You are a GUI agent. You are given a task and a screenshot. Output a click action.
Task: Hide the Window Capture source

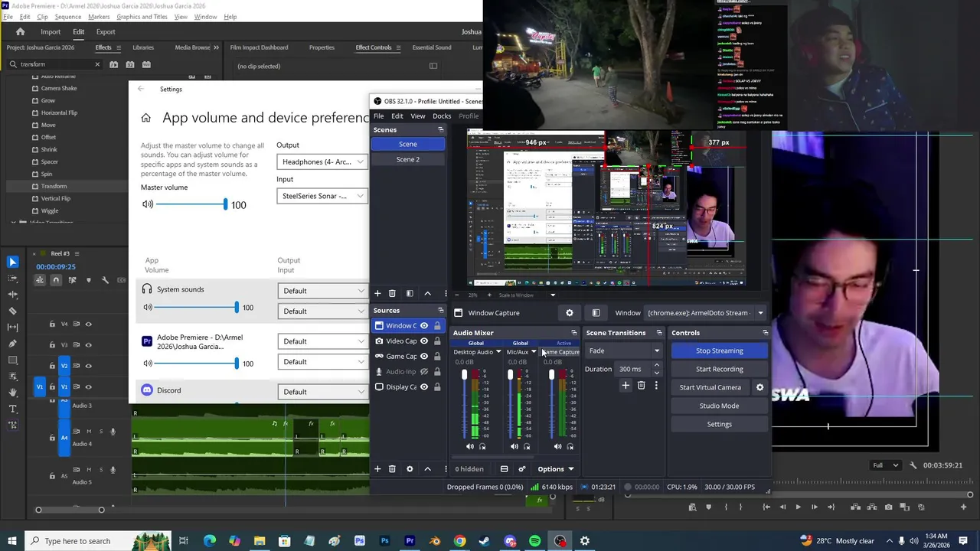point(424,326)
